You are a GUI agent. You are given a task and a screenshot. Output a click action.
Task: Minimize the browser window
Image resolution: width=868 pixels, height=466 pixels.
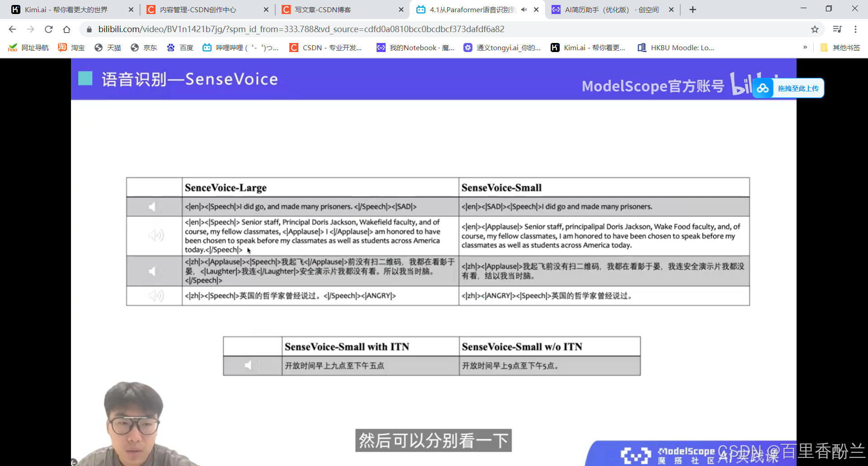point(803,9)
